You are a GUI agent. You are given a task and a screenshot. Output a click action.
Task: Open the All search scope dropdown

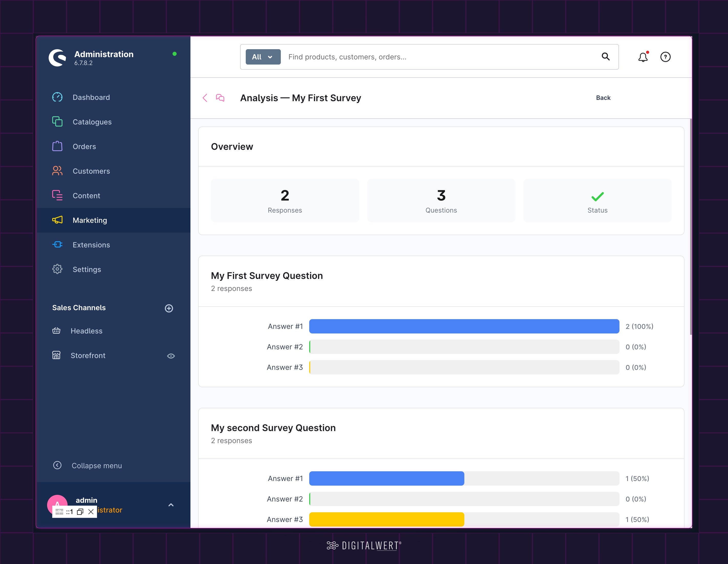coord(263,57)
